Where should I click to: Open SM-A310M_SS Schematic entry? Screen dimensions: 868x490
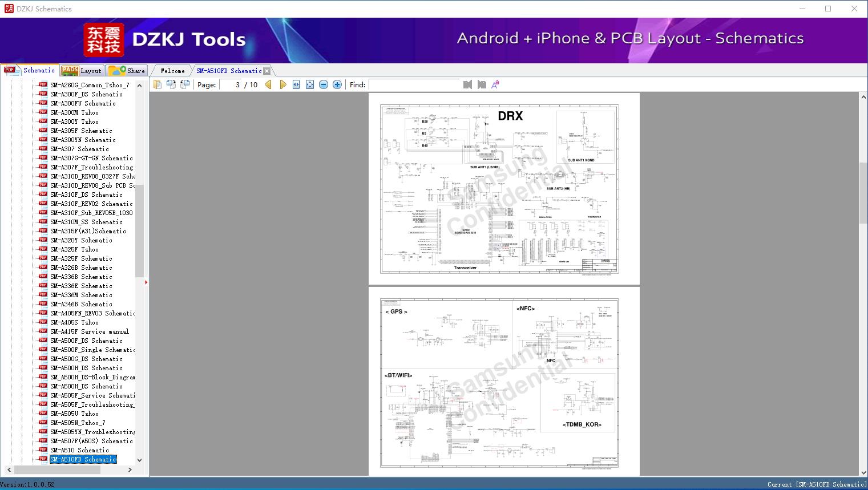(x=86, y=222)
